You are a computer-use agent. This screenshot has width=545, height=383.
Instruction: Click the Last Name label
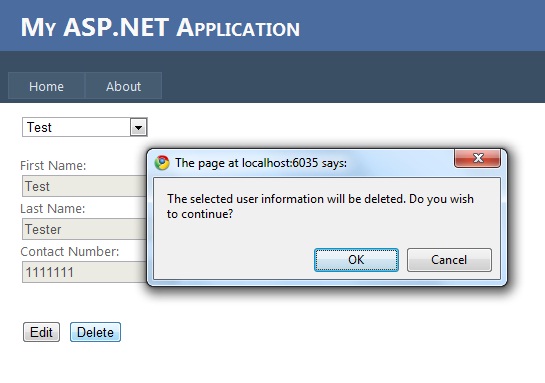52,209
